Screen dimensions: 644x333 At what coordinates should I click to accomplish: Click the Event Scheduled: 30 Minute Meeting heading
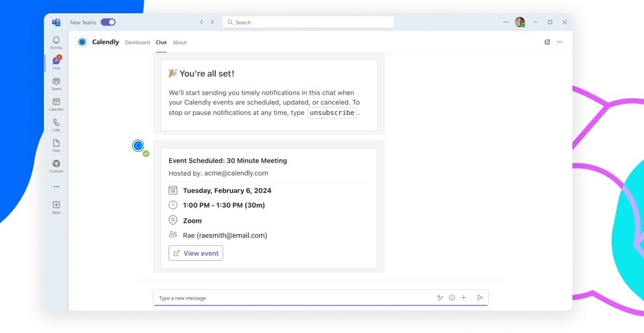coord(228,160)
